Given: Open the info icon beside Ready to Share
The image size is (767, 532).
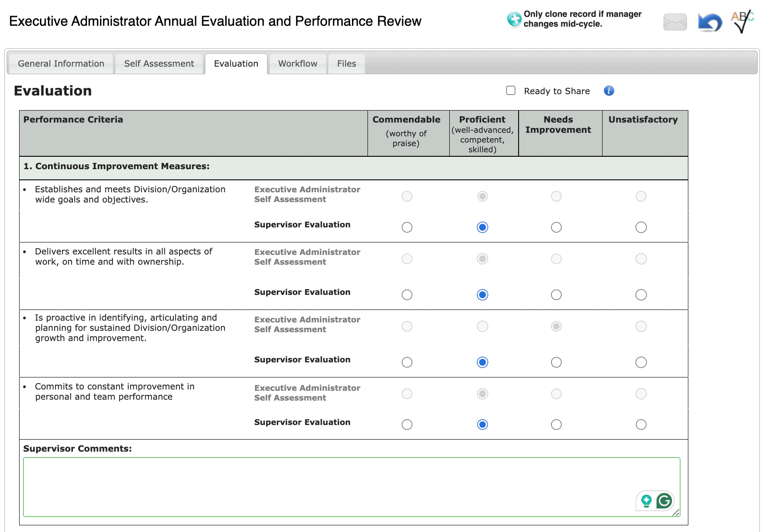Looking at the screenshot, I should point(609,91).
